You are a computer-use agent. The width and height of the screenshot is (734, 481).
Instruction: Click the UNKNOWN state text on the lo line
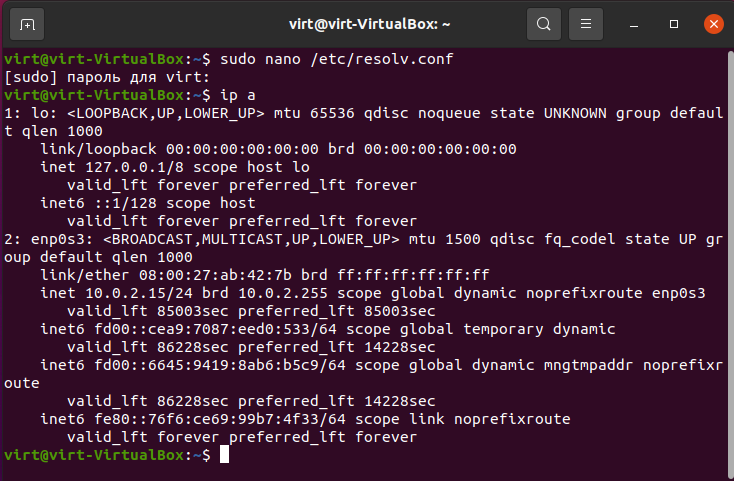(x=575, y=113)
